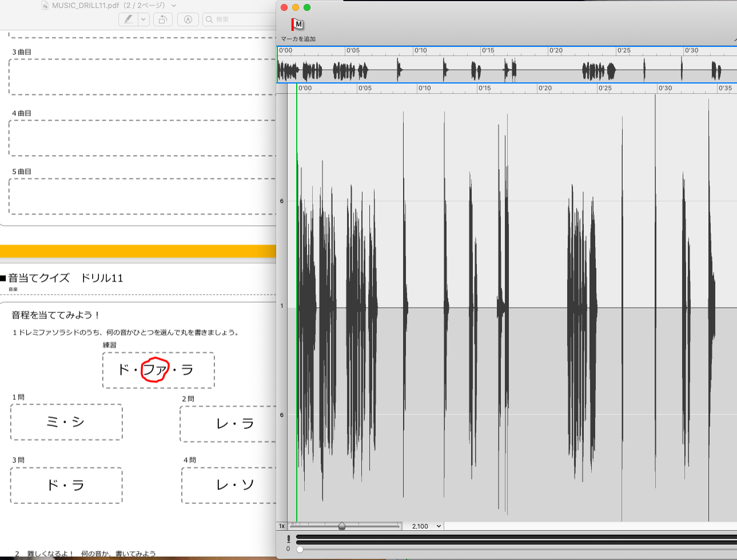Viewport: 737px width, 560px height.
Task: Click the ミ・シ answer box for 1問
Action: (x=66, y=422)
